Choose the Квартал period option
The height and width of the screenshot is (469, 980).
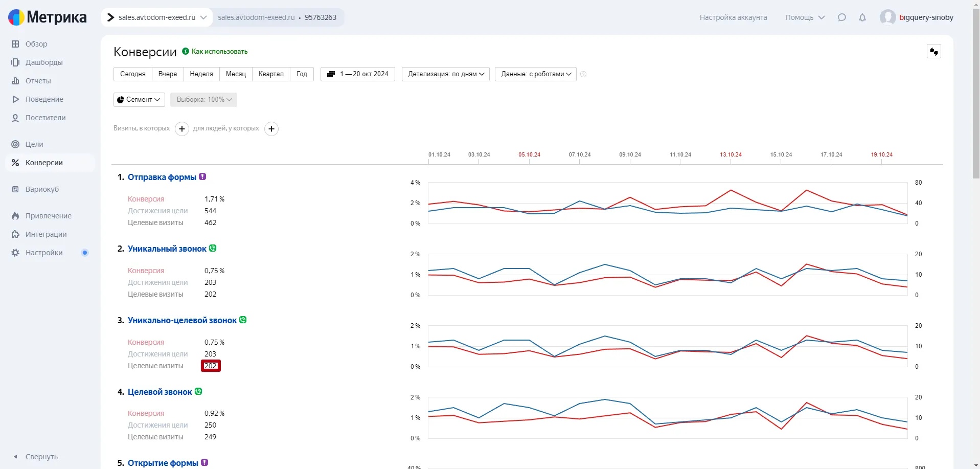[x=270, y=74]
